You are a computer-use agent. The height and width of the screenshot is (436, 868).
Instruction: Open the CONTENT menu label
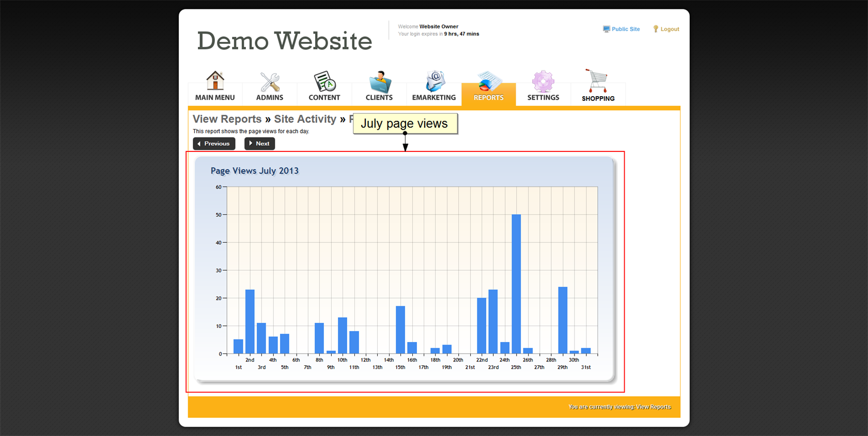[324, 98]
